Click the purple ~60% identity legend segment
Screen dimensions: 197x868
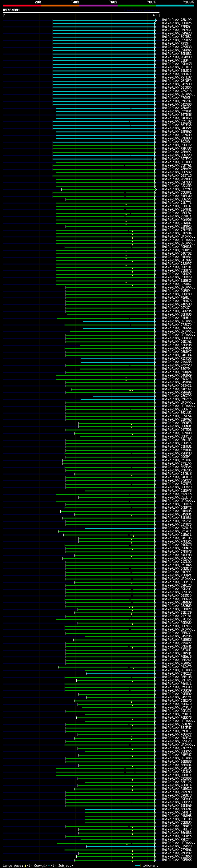click(99, 6)
